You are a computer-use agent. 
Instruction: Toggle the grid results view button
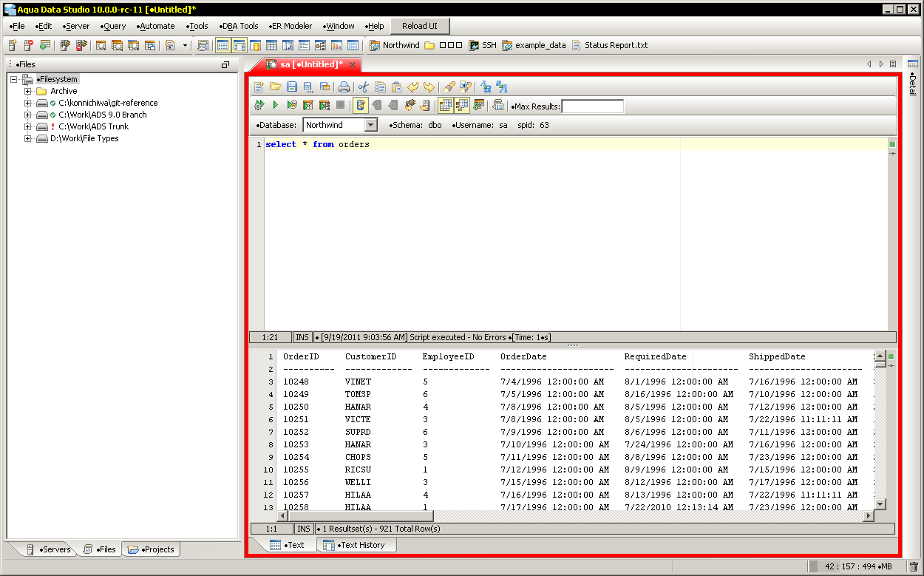tap(445, 106)
